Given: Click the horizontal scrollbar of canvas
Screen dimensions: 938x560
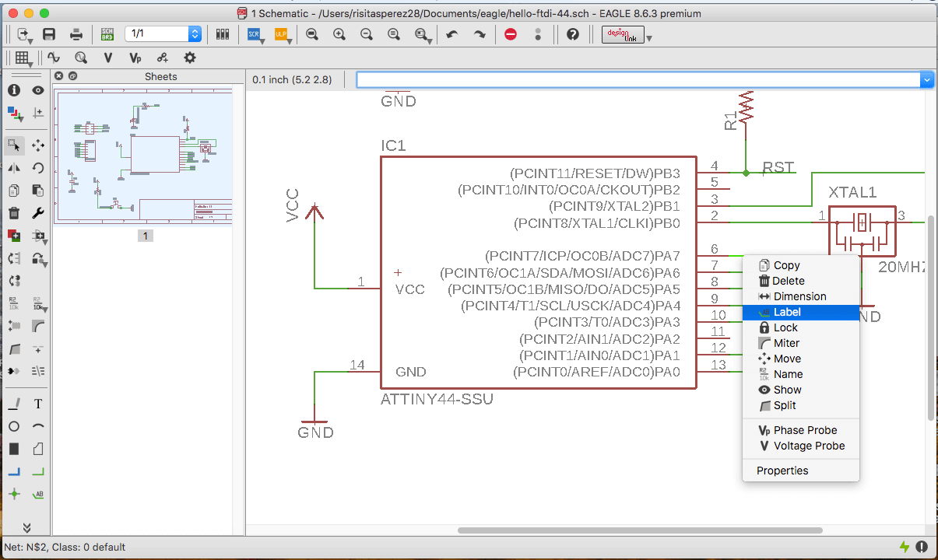Looking at the screenshot, I should (x=640, y=530).
